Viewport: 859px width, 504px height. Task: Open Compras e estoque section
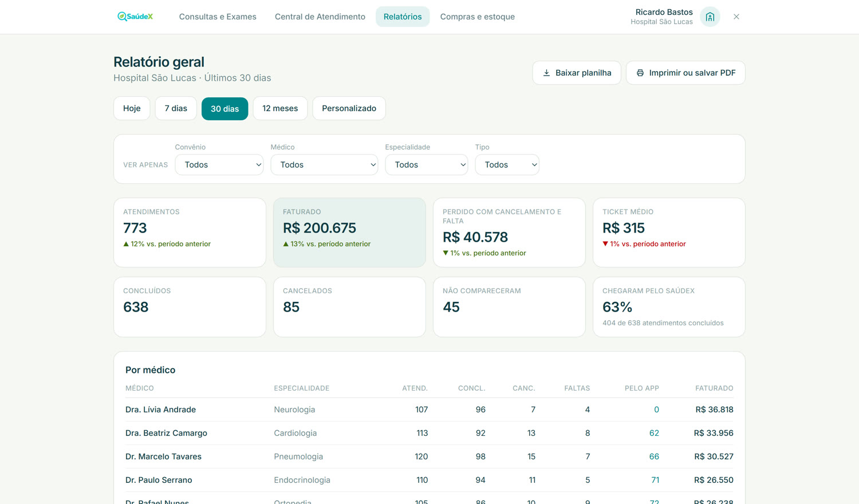[478, 17]
